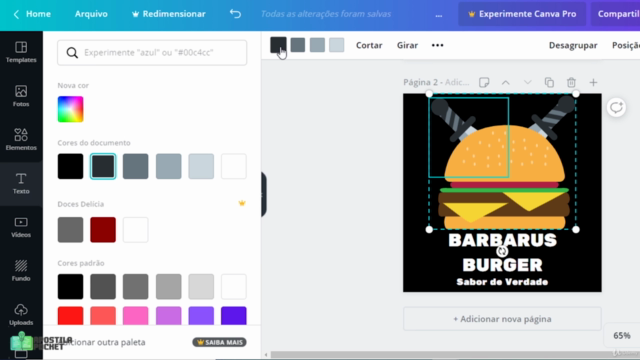Pick red in Cores padrão

70,316
